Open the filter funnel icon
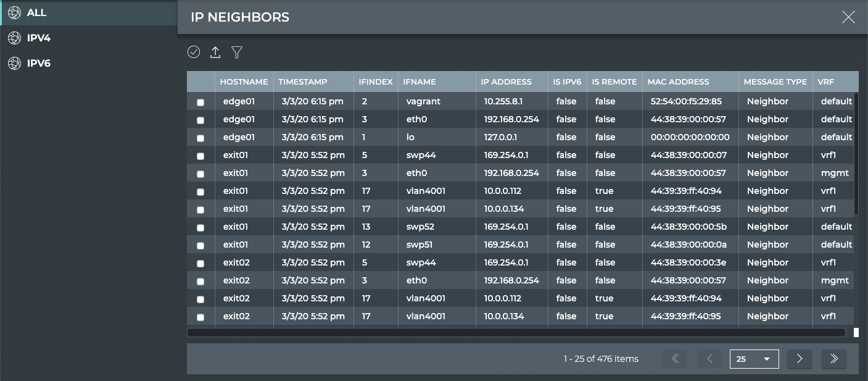This screenshot has width=868, height=381. click(x=237, y=52)
